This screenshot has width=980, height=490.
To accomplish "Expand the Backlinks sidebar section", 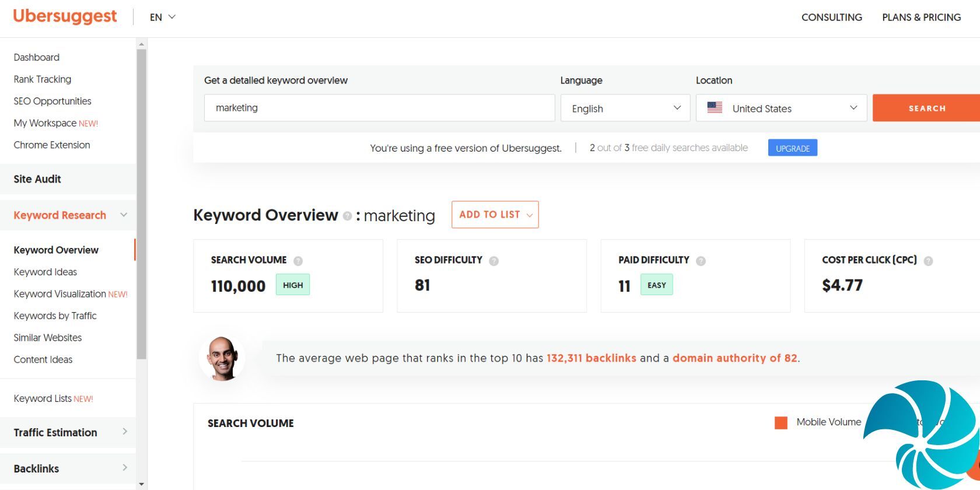I will pos(124,468).
